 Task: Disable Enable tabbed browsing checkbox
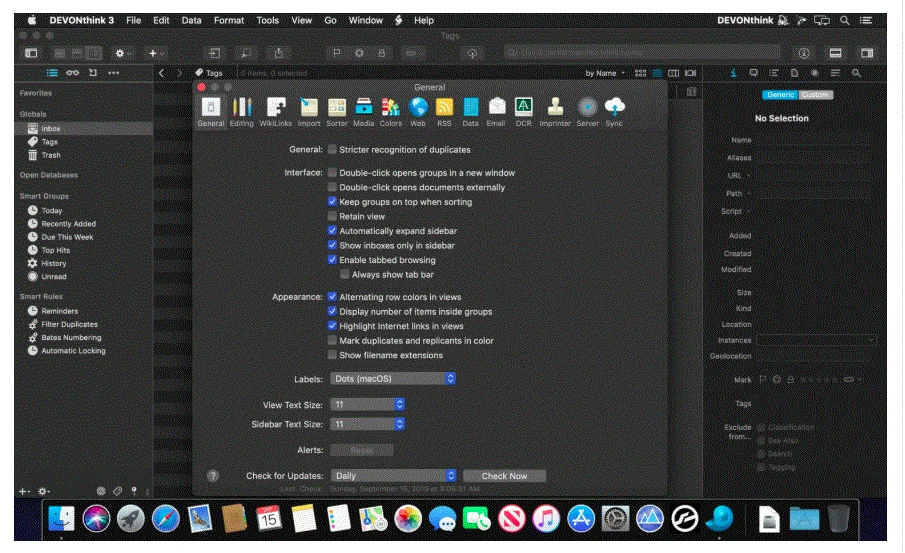(x=332, y=260)
